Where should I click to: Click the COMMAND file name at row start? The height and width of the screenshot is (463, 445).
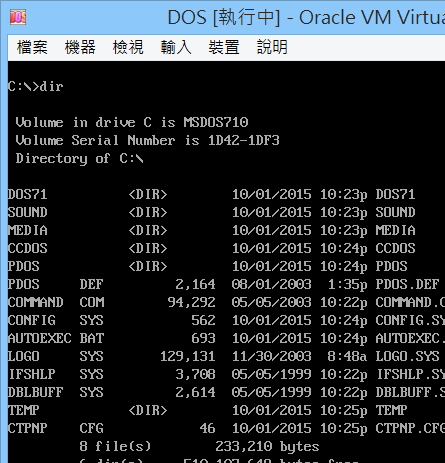click(x=36, y=302)
